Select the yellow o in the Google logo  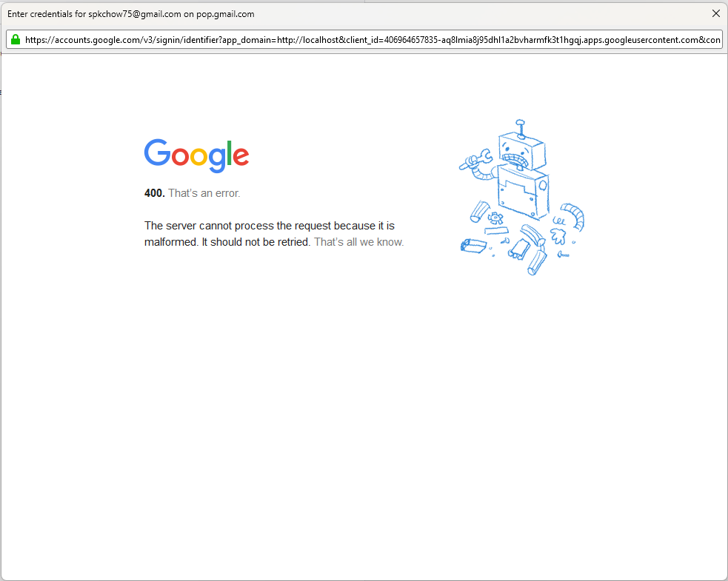[x=198, y=157]
